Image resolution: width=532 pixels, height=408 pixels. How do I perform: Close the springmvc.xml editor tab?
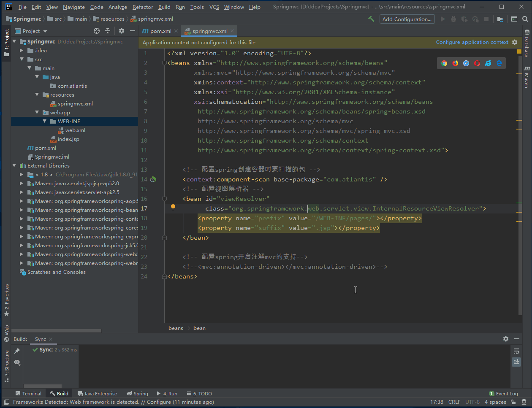[232, 31]
